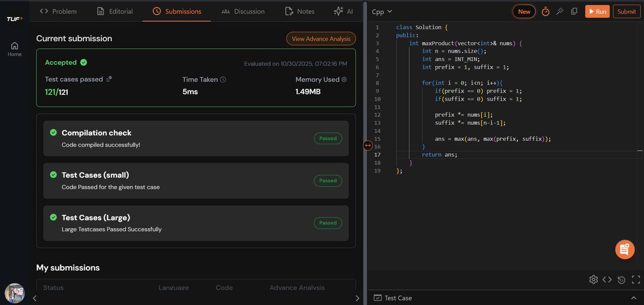The height and width of the screenshot is (305, 644).
Task: Click the Time Taken info icon
Action: 223,79
